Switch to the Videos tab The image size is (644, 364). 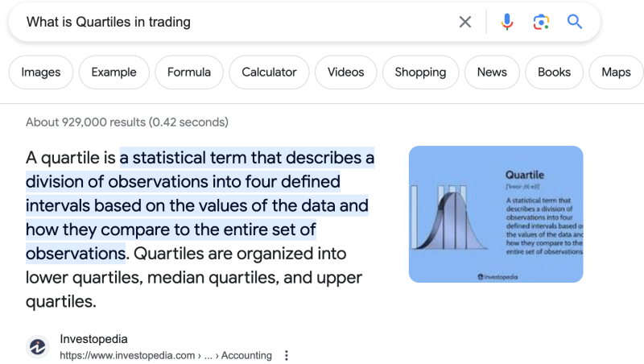tap(345, 72)
